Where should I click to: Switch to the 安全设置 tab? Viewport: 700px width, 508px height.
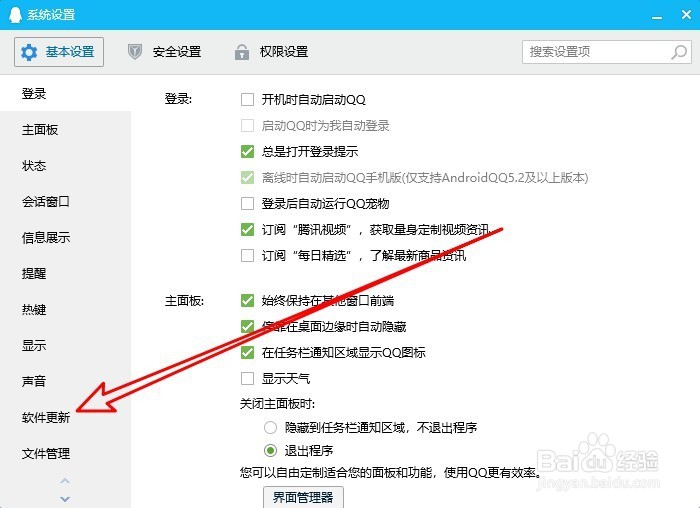[164, 52]
